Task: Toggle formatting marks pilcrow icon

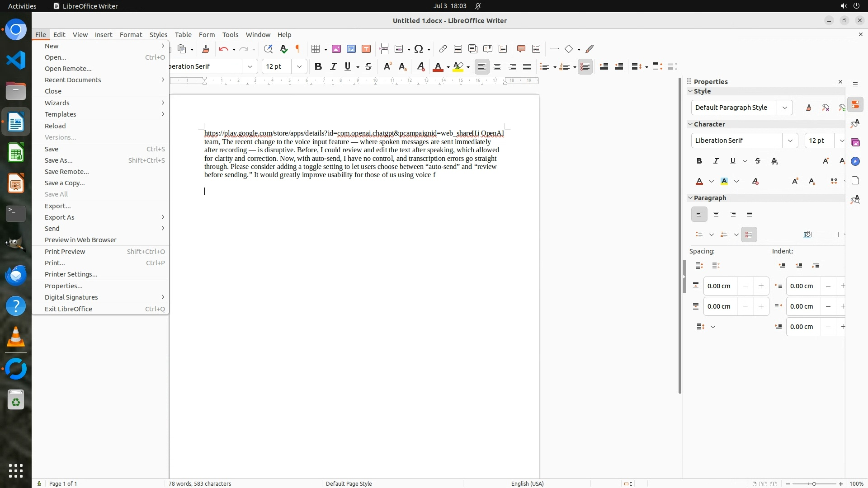Action: 298,49
